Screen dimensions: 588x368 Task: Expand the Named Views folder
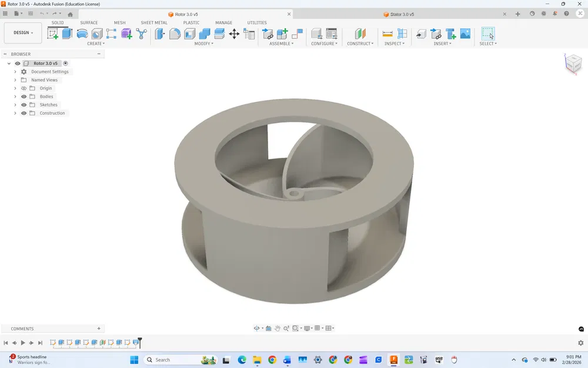point(15,80)
